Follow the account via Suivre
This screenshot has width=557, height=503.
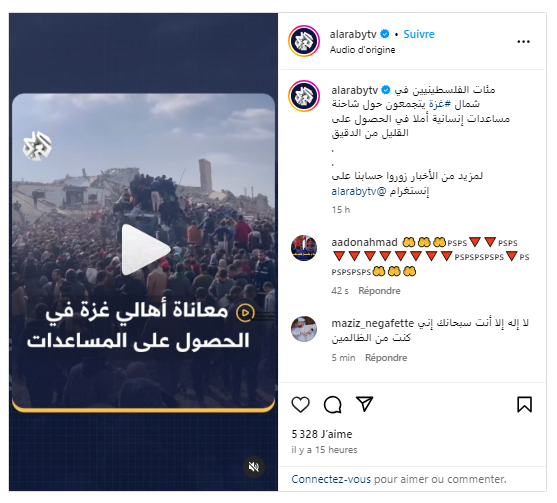point(419,34)
